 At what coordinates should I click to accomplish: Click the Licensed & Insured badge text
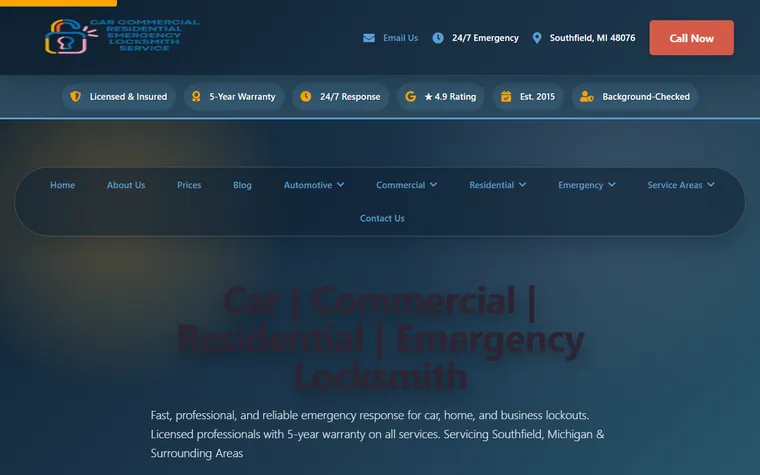[128, 96]
